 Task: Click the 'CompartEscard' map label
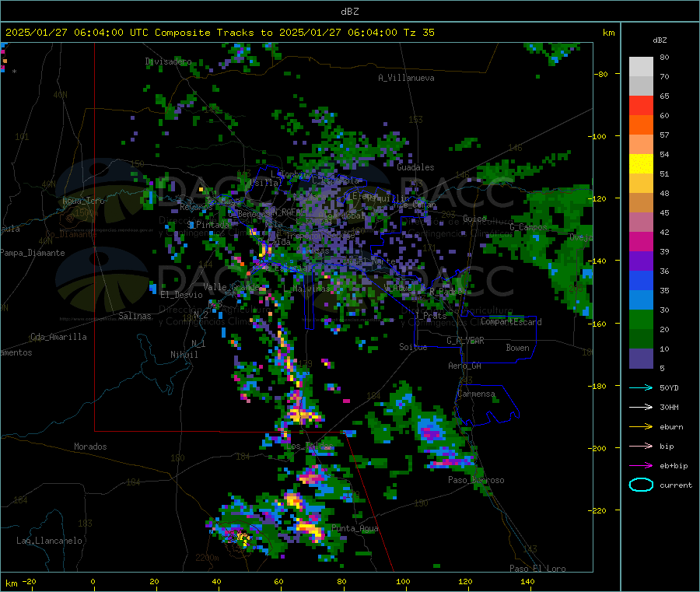point(511,322)
